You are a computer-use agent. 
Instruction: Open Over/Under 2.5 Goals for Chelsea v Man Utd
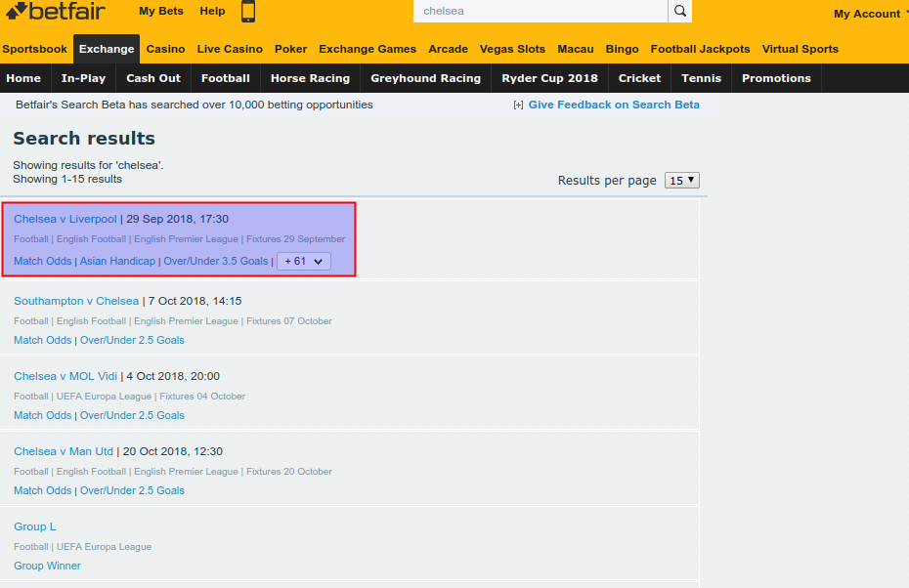(x=132, y=490)
